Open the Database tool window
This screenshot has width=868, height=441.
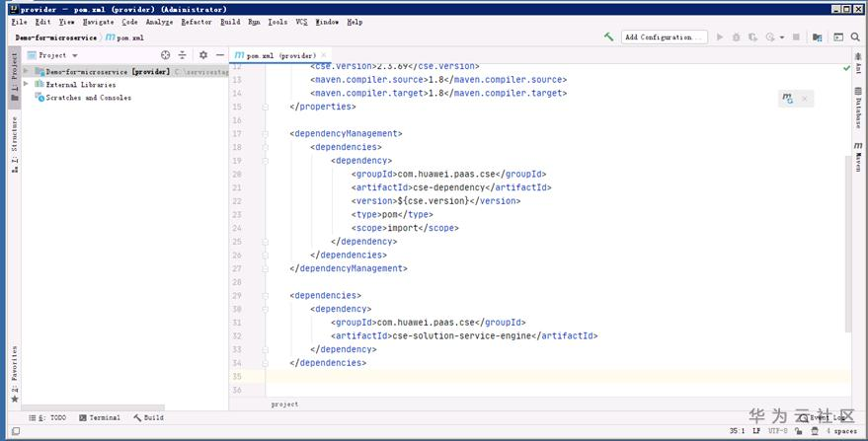[x=858, y=108]
